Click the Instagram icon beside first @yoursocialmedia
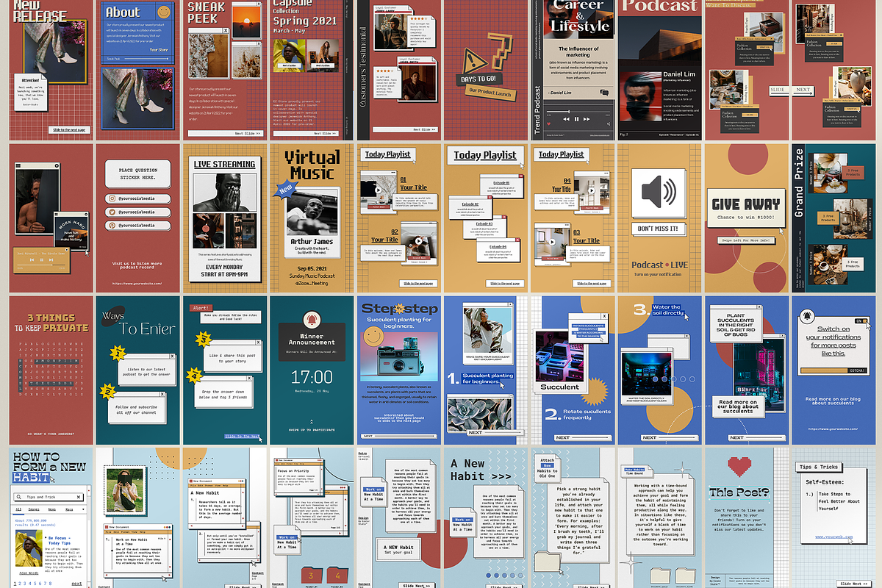Viewport: 882px width, 588px height. (x=111, y=198)
